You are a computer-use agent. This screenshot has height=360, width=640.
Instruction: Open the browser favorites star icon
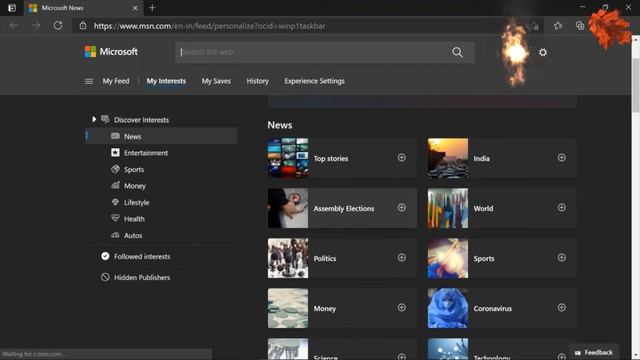coord(558,26)
